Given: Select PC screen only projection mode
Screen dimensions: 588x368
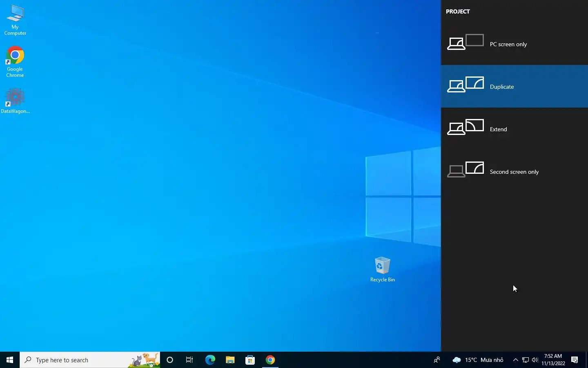Looking at the screenshot, I should (x=514, y=44).
